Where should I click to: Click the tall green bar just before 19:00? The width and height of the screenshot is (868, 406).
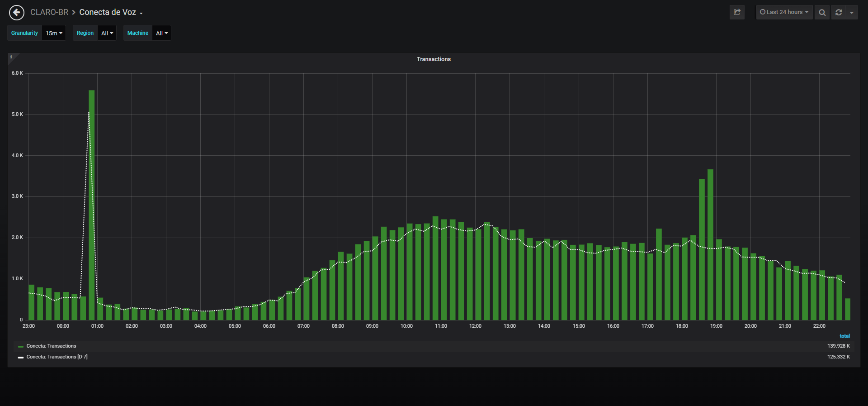pyautogui.click(x=710, y=245)
